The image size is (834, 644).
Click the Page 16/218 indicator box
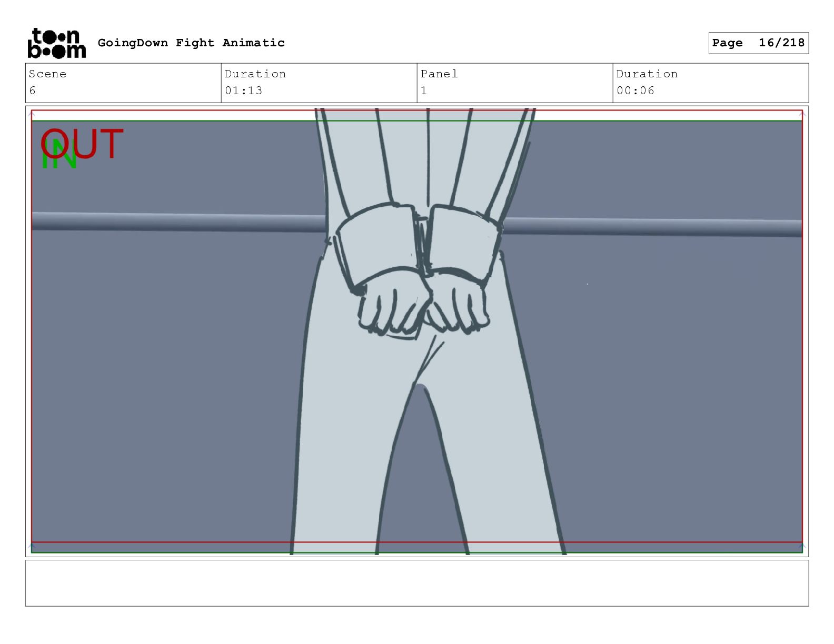[758, 43]
